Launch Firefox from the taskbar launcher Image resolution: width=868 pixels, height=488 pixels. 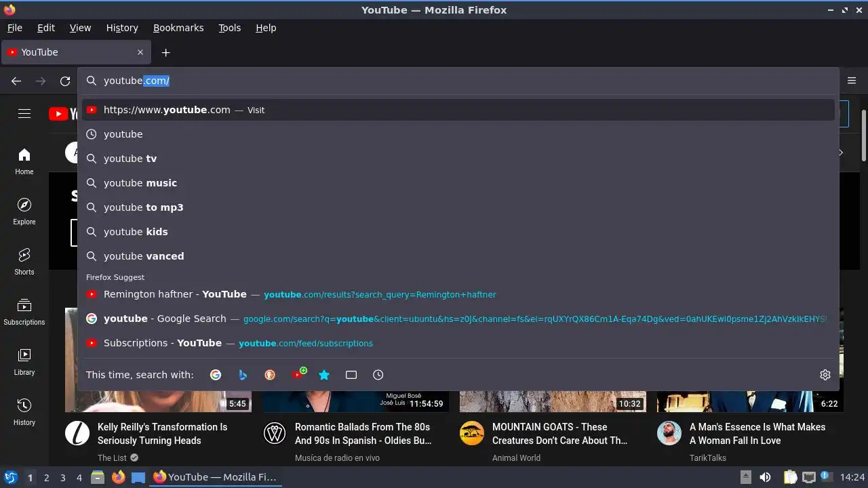coord(118,477)
